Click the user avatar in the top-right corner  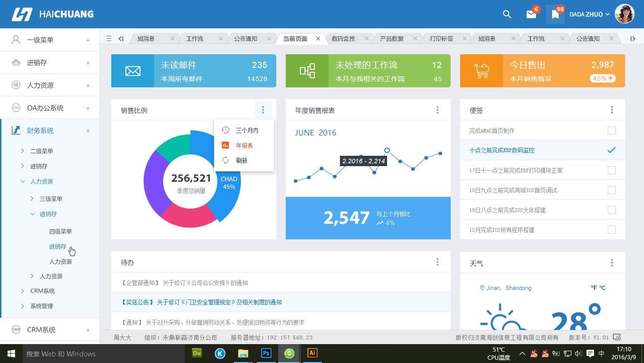pyautogui.click(x=624, y=14)
